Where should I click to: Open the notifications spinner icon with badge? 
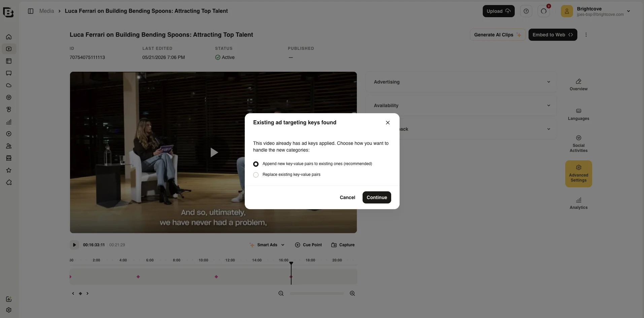[544, 11]
